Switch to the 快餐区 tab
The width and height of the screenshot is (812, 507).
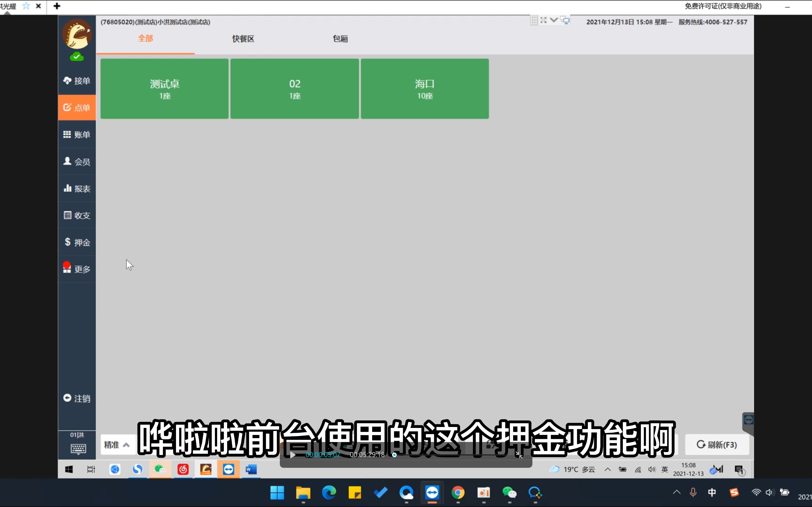[243, 38]
